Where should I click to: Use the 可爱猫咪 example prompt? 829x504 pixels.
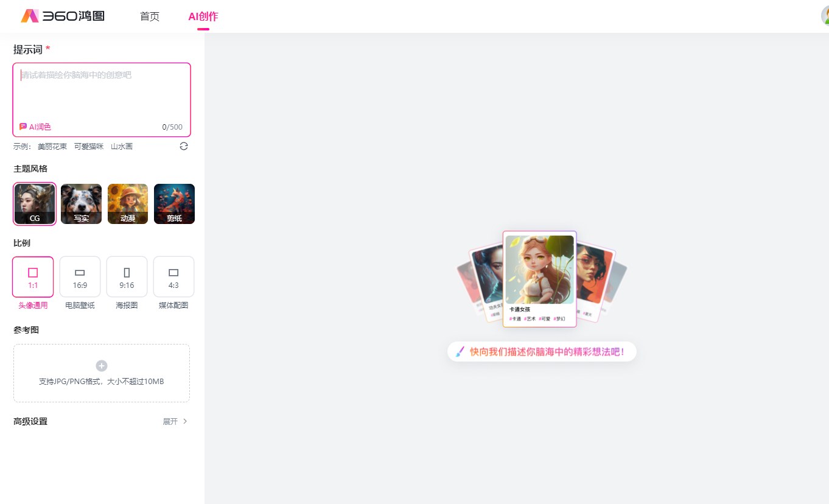pos(89,147)
